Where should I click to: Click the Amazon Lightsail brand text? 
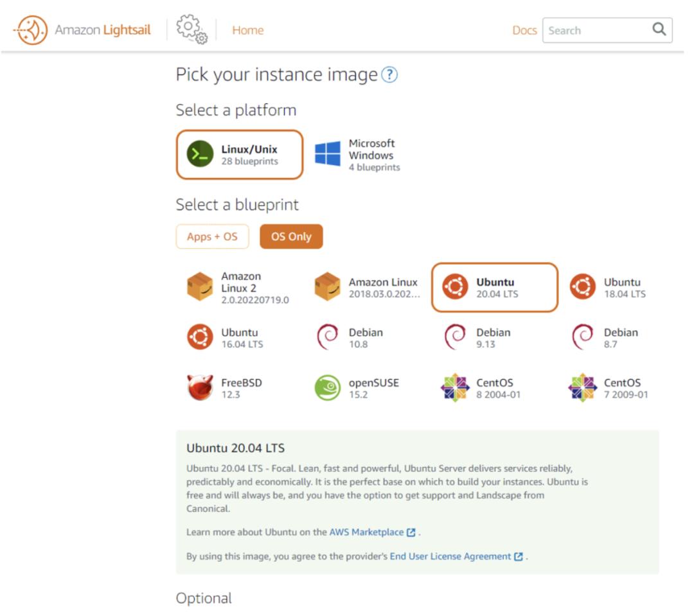pyautogui.click(x=103, y=30)
